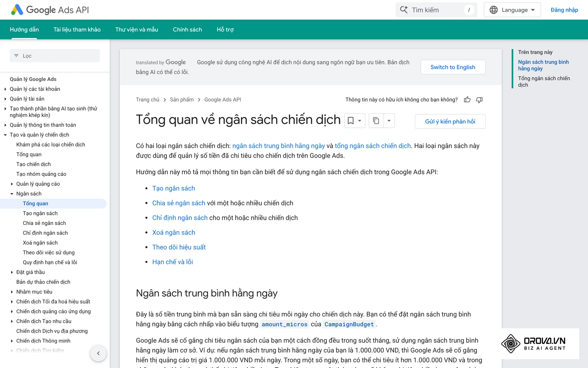Open the Chính sách tab
Screen dimensions: 588x368
click(187, 29)
